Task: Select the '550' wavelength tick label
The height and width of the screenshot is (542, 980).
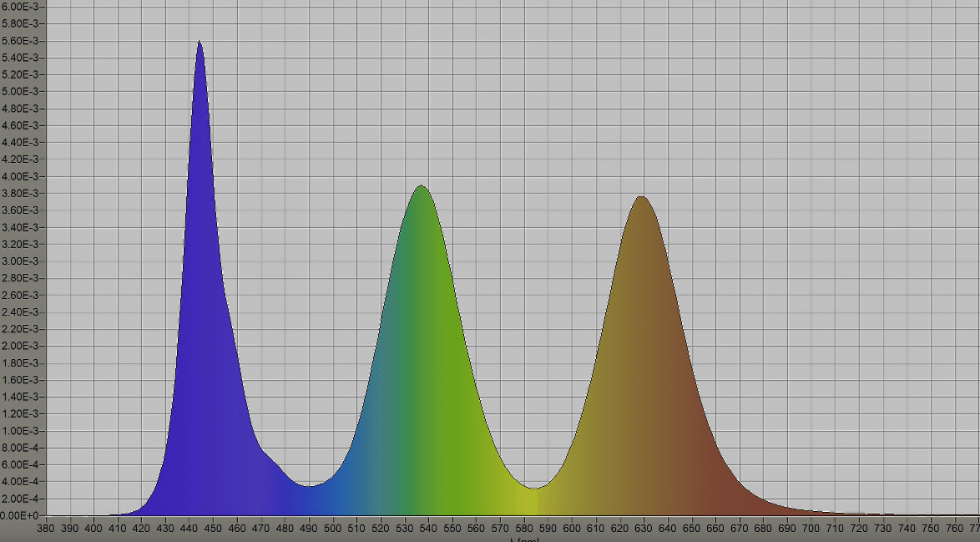Action: [x=452, y=529]
